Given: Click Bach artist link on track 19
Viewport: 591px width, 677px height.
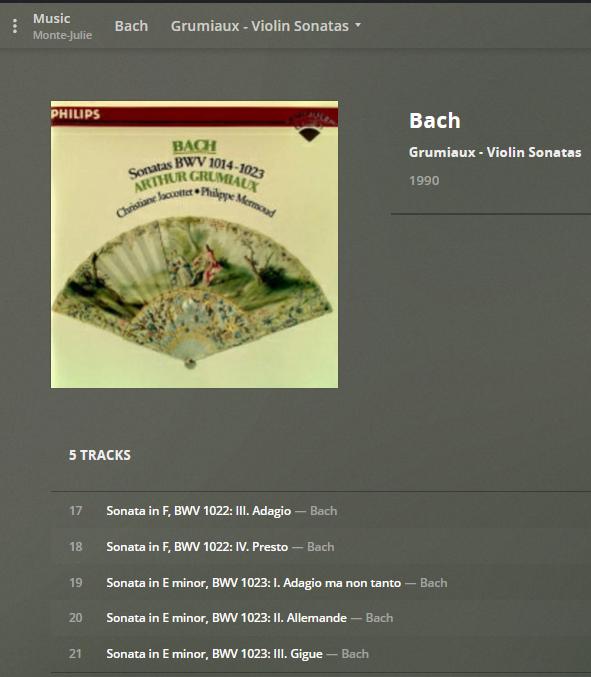Looking at the screenshot, I should (433, 583).
